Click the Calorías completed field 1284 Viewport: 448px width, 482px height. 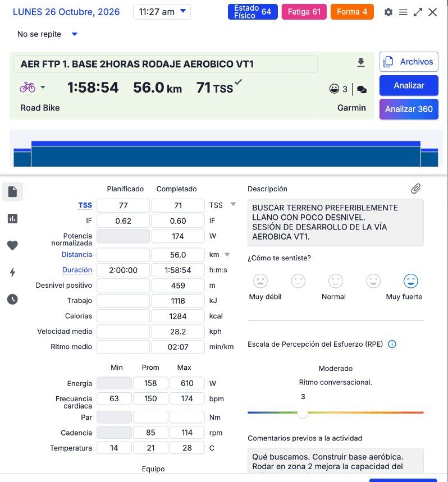pos(178,316)
